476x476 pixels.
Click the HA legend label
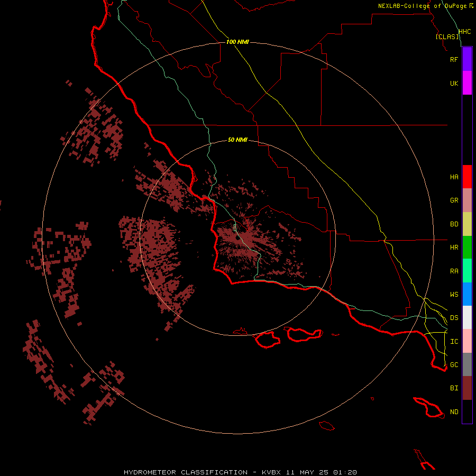(x=454, y=177)
